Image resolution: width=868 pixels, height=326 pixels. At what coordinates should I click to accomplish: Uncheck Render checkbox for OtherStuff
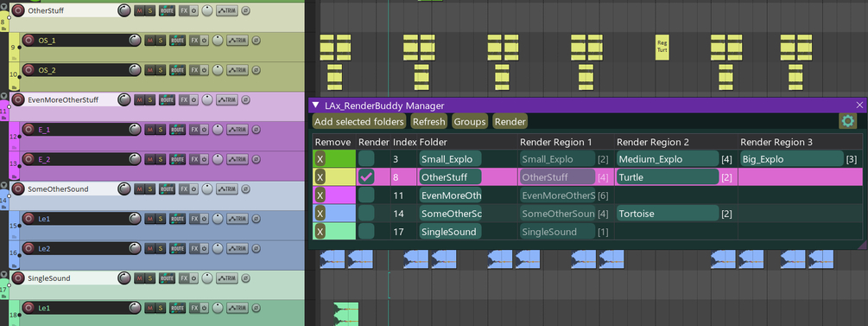click(x=366, y=177)
